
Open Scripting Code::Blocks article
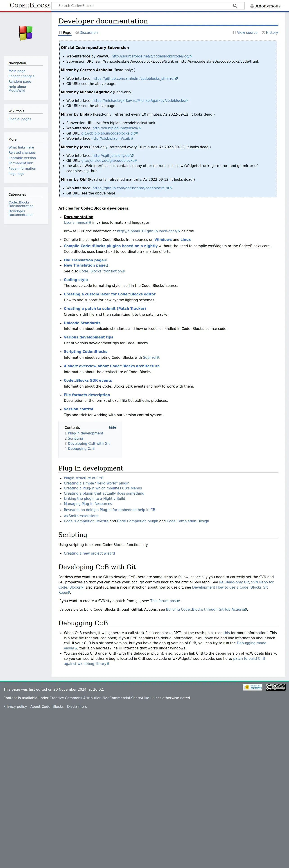pyautogui.click(x=86, y=352)
